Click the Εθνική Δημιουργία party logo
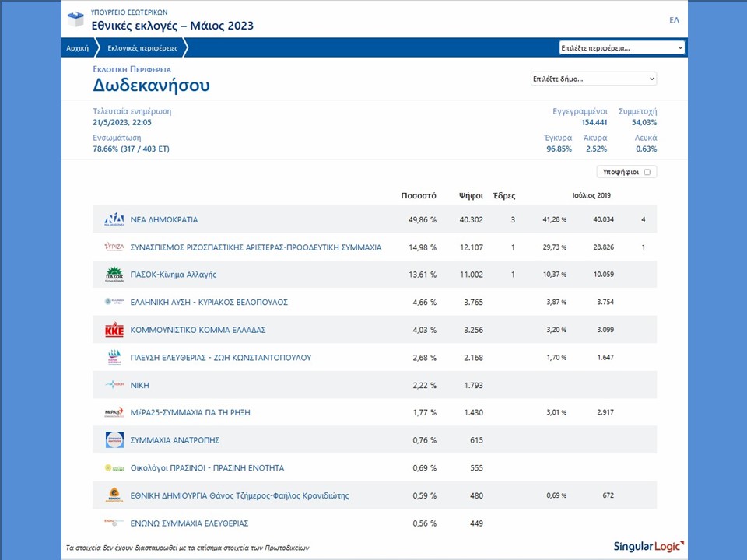Image resolution: width=747 pixels, height=560 pixels. (x=114, y=495)
